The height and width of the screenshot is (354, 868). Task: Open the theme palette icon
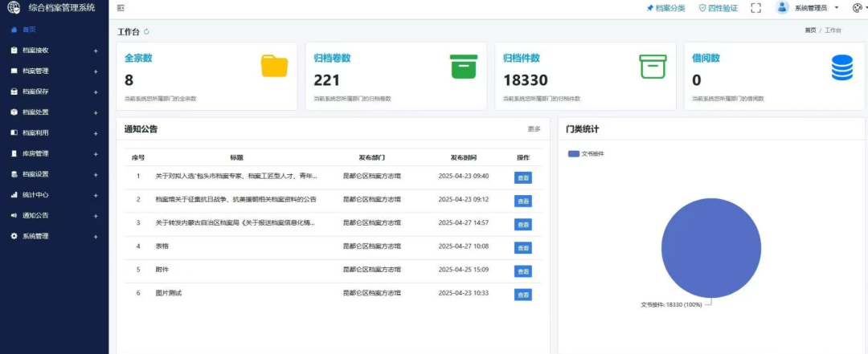point(857,8)
